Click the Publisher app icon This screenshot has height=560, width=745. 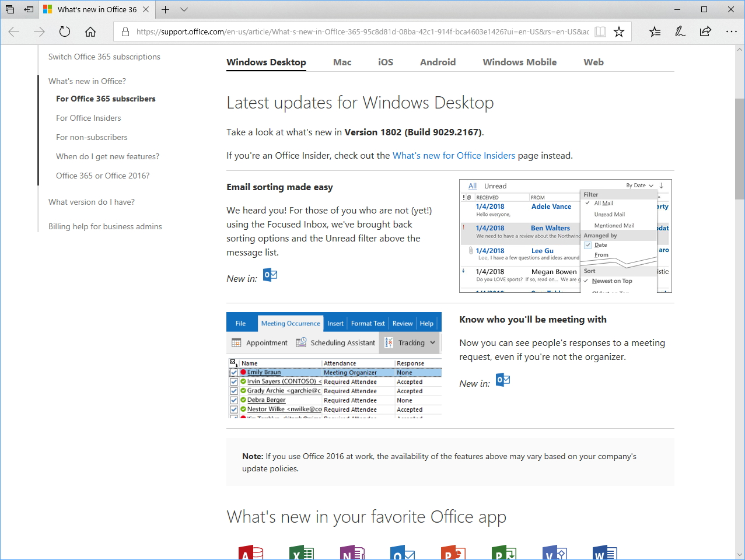(503, 551)
